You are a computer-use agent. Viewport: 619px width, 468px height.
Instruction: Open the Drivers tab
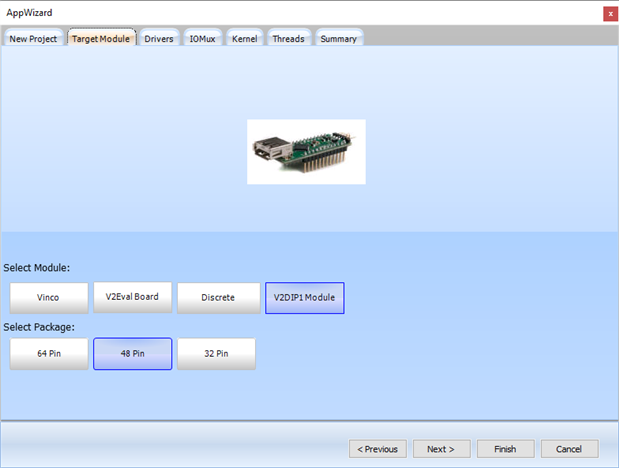click(159, 39)
